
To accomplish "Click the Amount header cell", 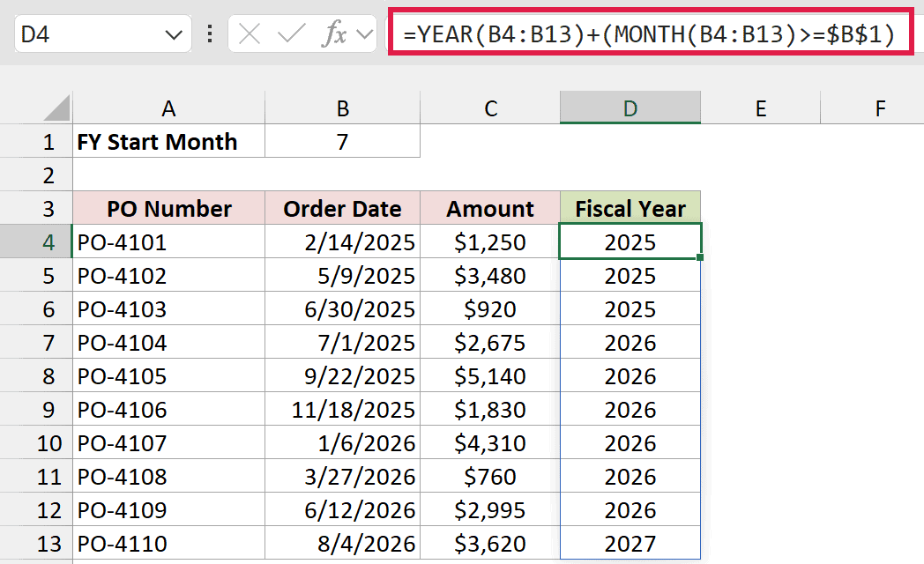I will point(490,208).
